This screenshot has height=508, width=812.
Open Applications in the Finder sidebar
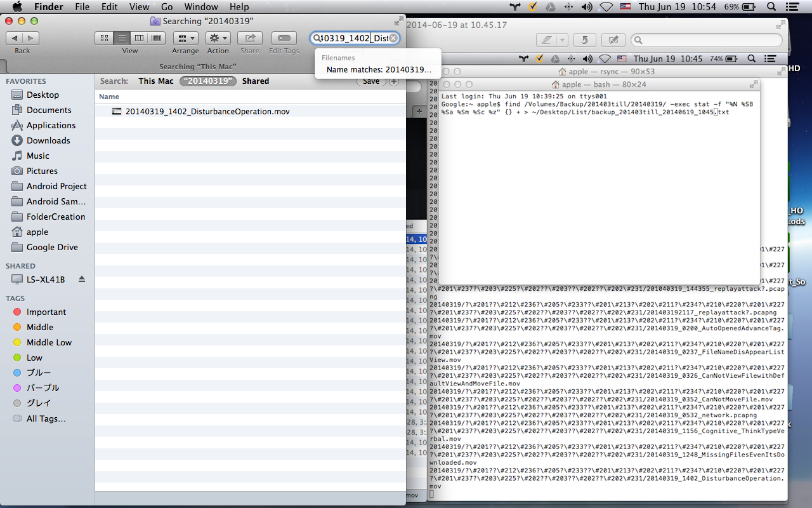(x=51, y=125)
